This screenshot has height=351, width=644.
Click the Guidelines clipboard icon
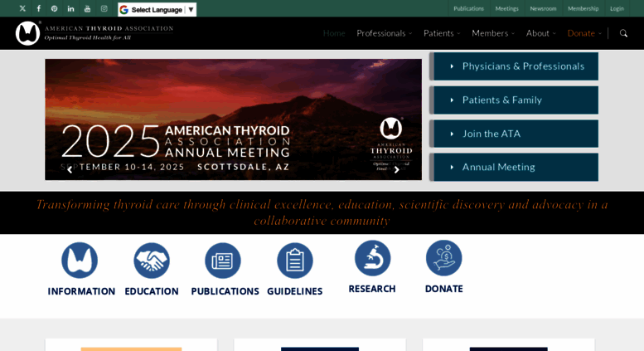295,261
